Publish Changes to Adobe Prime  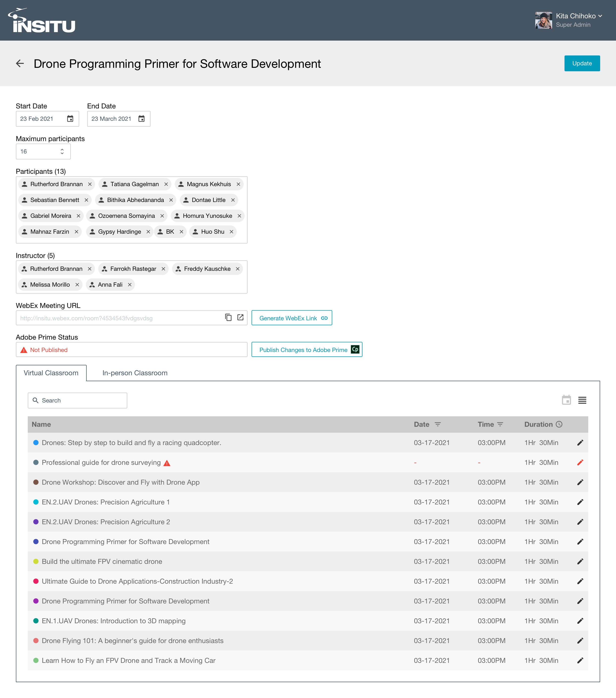307,349
